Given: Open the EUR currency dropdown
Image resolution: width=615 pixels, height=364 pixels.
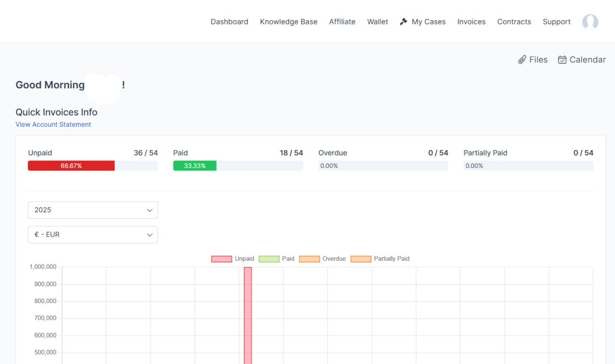Looking at the screenshot, I should [93, 235].
